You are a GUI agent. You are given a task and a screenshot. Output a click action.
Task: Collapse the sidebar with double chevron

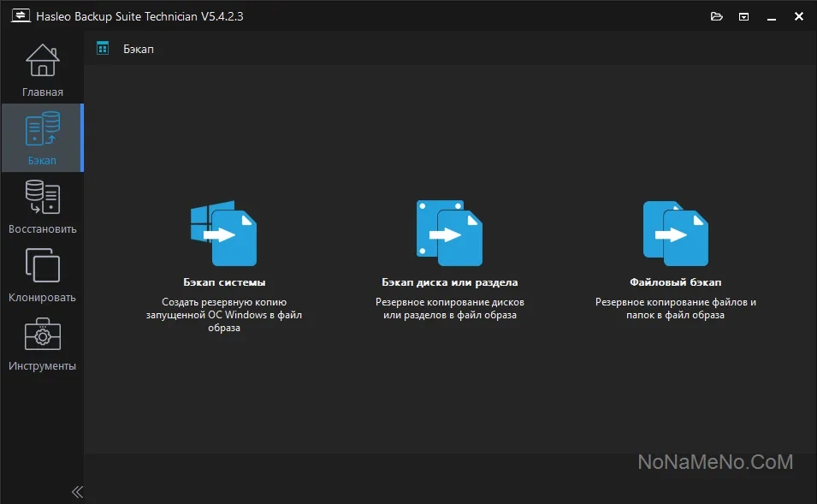[77, 491]
